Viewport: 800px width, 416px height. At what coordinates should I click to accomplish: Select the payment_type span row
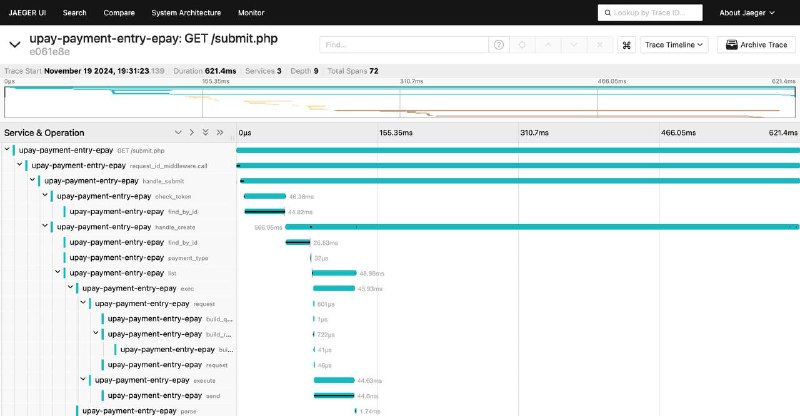[139, 258]
